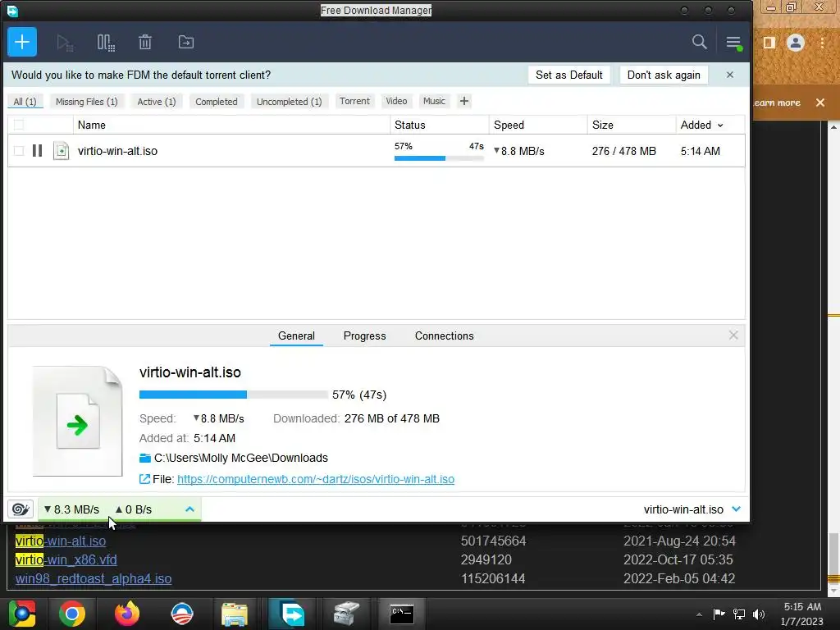Click the virtio-win-alt.iso file type icon
The width and height of the screenshot is (840, 630).
click(61, 151)
